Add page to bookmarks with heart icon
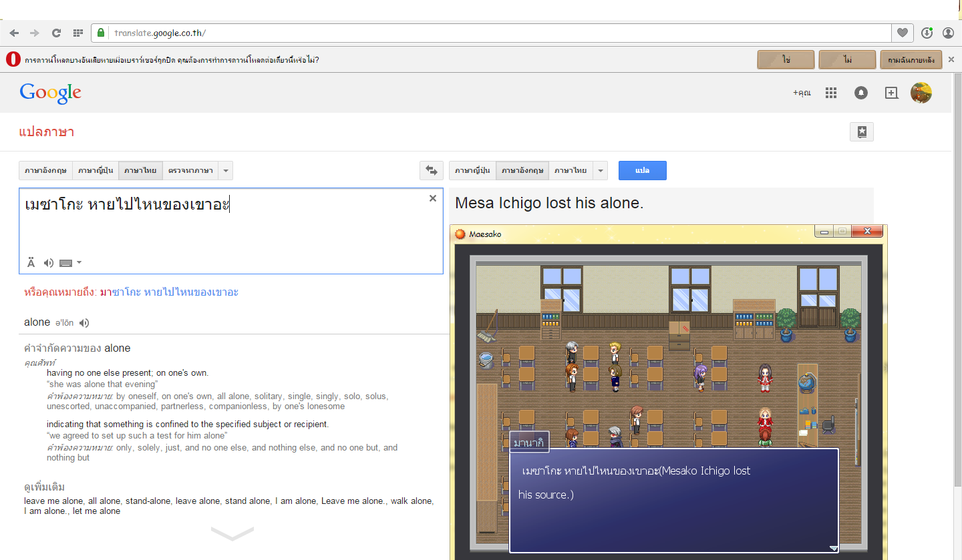The image size is (962, 560). [902, 33]
